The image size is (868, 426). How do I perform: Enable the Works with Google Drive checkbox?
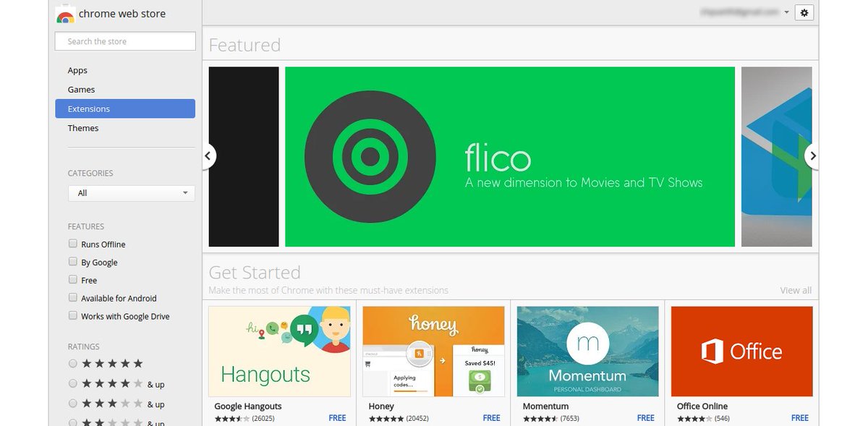coord(72,315)
